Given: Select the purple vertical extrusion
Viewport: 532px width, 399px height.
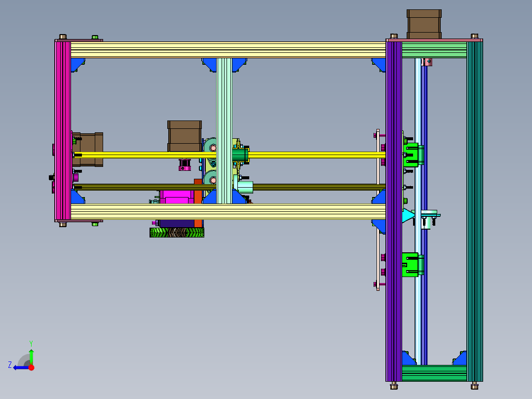Looking at the screenshot, I should click(394, 210).
